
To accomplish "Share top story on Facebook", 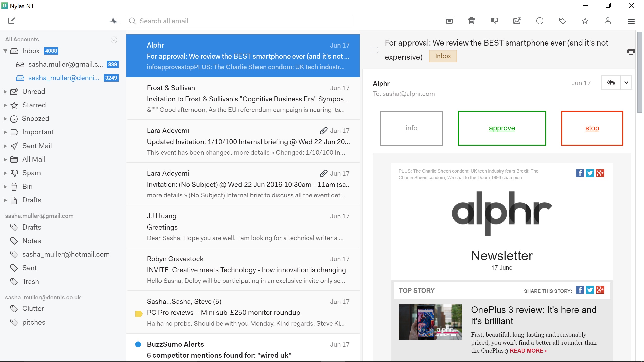I will click(x=580, y=290).
